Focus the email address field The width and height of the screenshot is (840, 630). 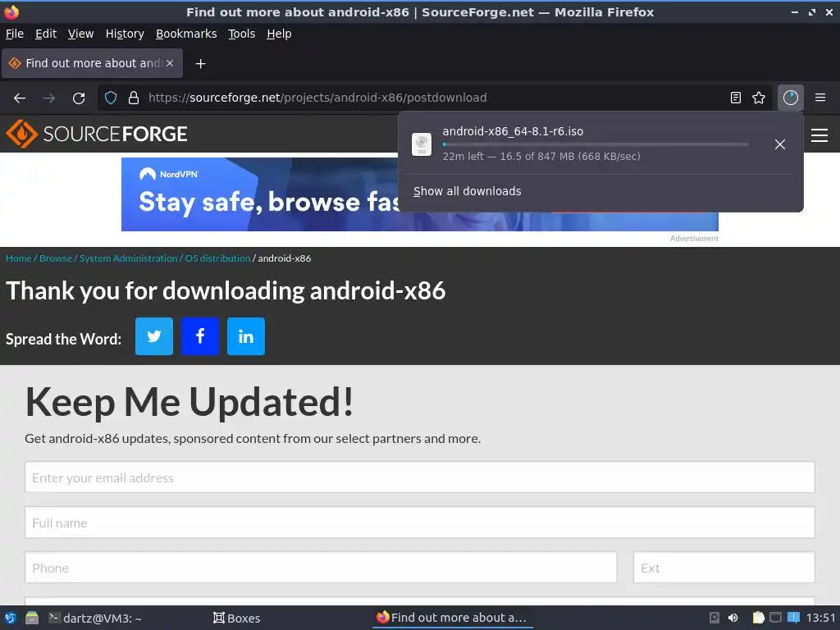pos(420,477)
